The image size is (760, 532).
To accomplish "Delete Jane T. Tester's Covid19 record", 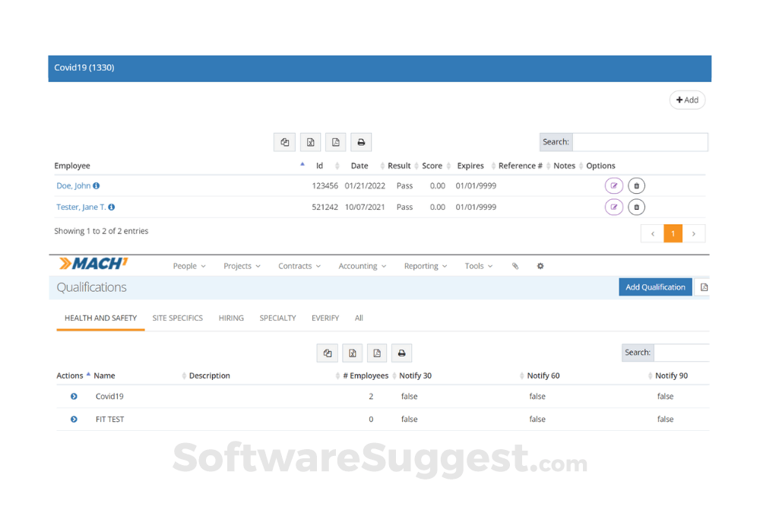I will 637,207.
